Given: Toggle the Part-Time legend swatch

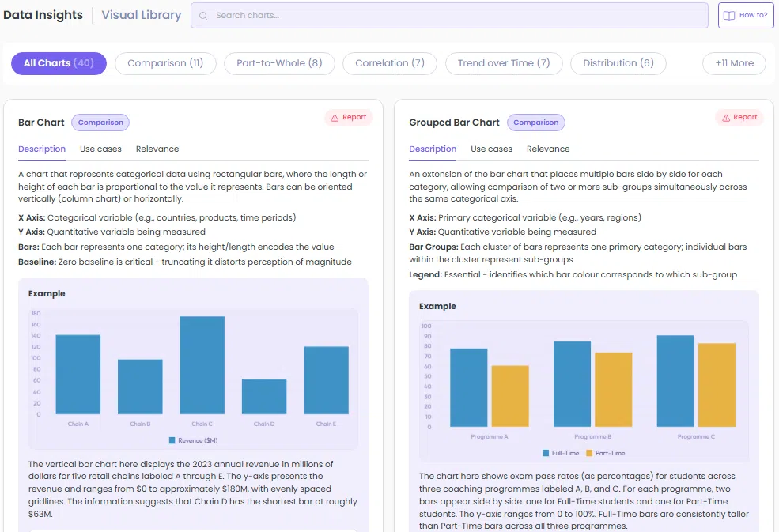Looking at the screenshot, I should (589, 453).
